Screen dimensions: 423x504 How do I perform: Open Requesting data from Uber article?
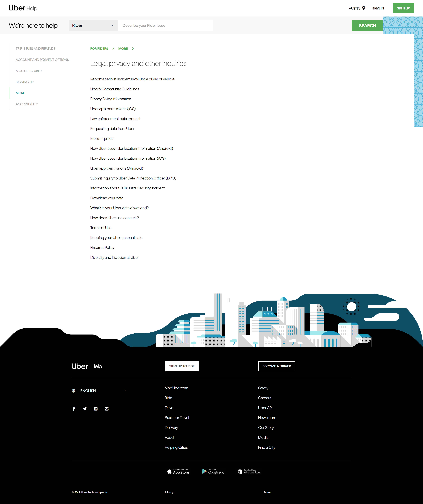(x=112, y=129)
